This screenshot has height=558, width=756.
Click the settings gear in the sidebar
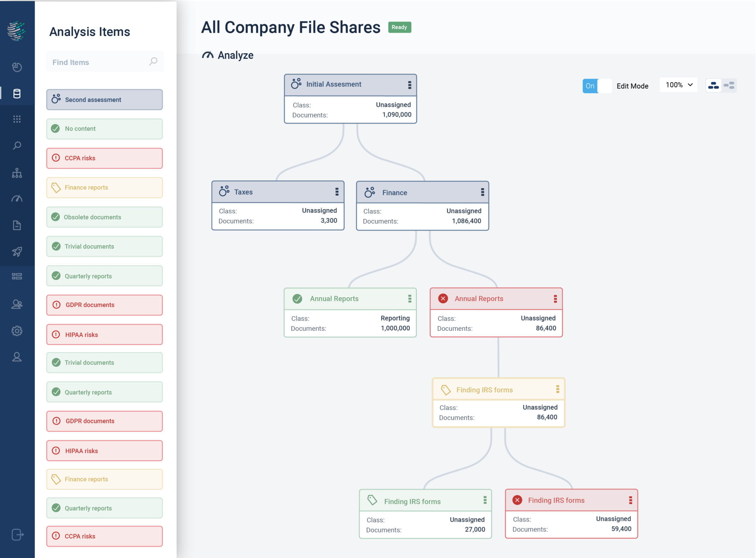[17, 331]
